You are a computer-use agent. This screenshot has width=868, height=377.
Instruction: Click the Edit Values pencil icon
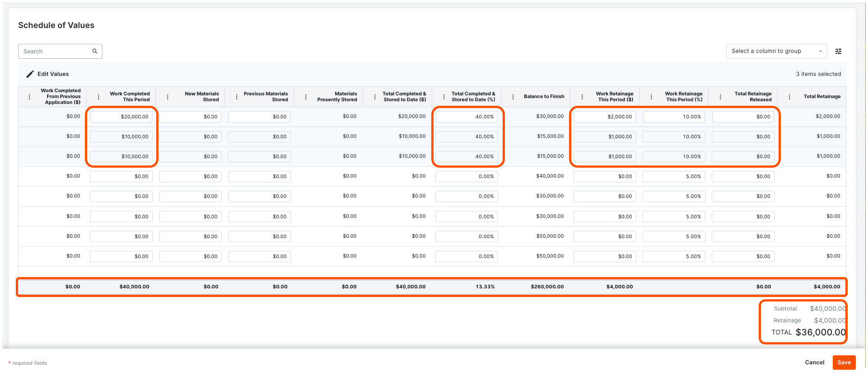30,74
